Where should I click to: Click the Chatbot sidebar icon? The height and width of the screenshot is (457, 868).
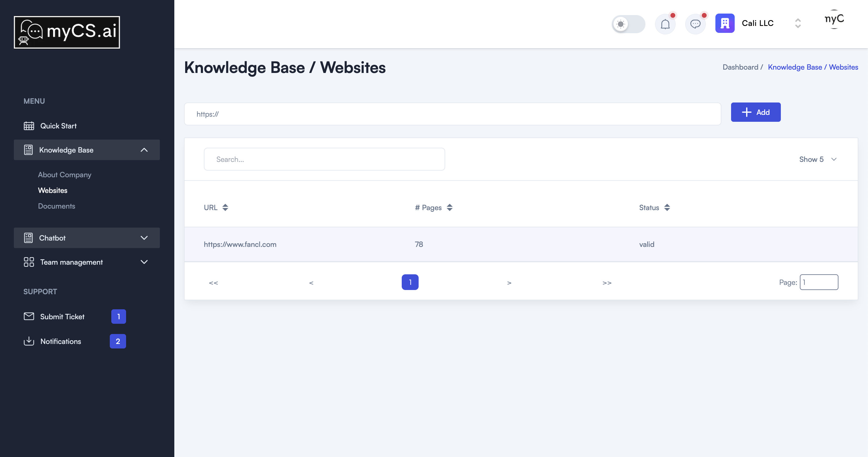(29, 238)
